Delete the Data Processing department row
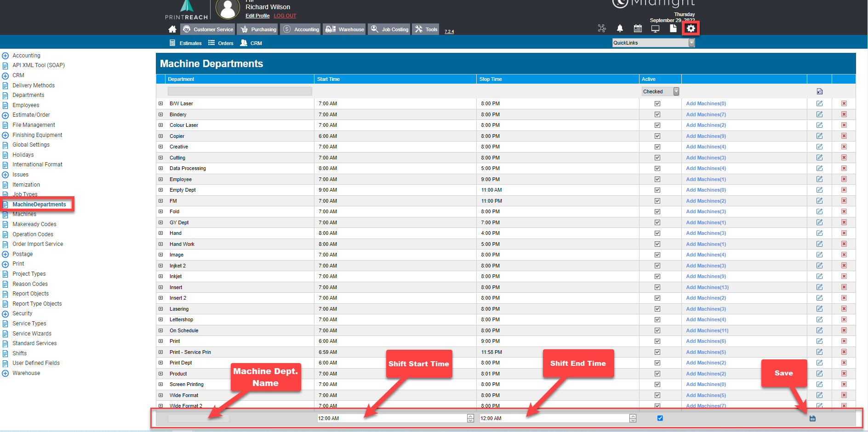Image resolution: width=868 pixels, height=432 pixels. click(844, 168)
